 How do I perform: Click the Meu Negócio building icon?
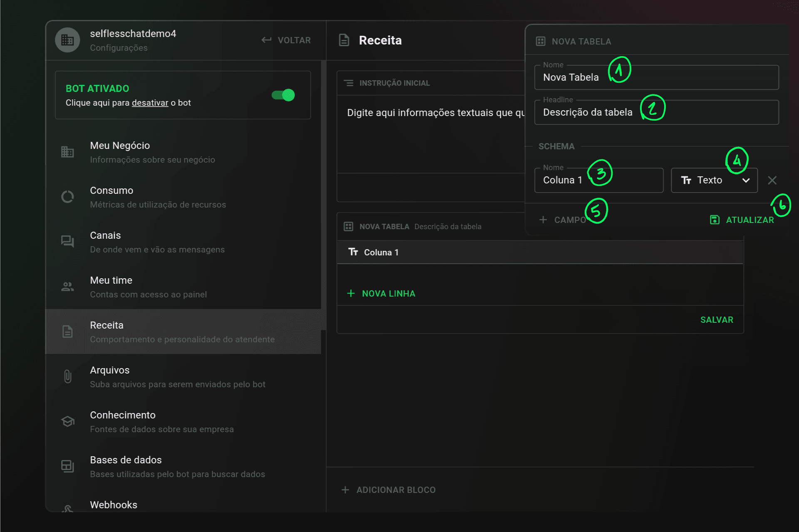pyautogui.click(x=67, y=152)
